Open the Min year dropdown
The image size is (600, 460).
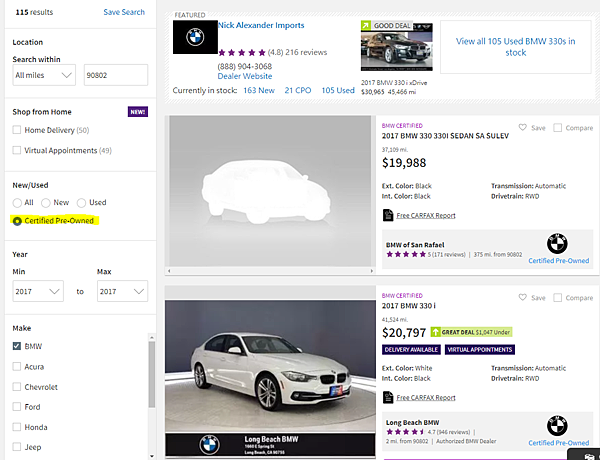point(38,291)
